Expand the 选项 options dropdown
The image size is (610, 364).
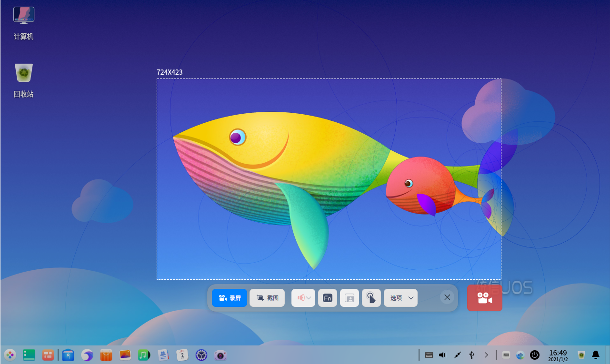tap(401, 298)
